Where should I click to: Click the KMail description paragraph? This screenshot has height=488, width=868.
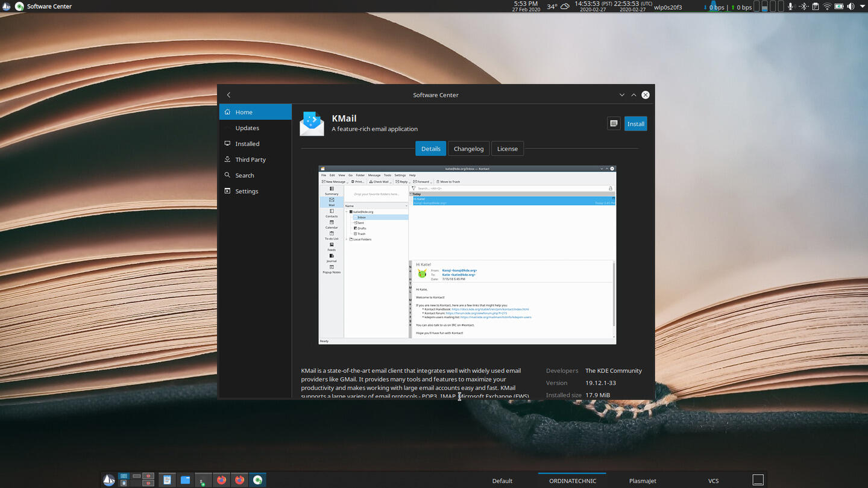pyautogui.click(x=415, y=383)
